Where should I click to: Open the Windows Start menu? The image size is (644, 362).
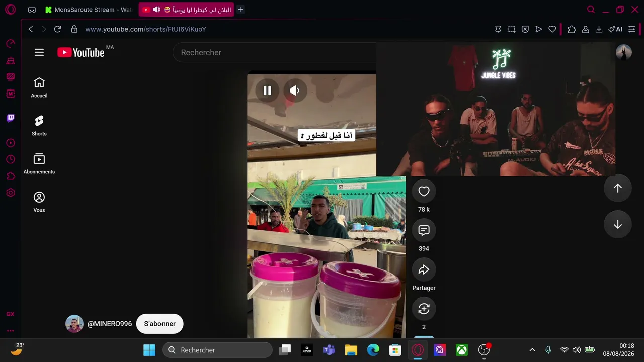click(149, 350)
